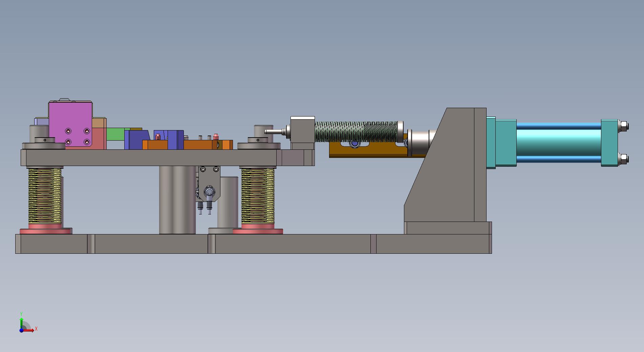
Task: Select the orange fixture block on upper plate
Action: point(200,145)
